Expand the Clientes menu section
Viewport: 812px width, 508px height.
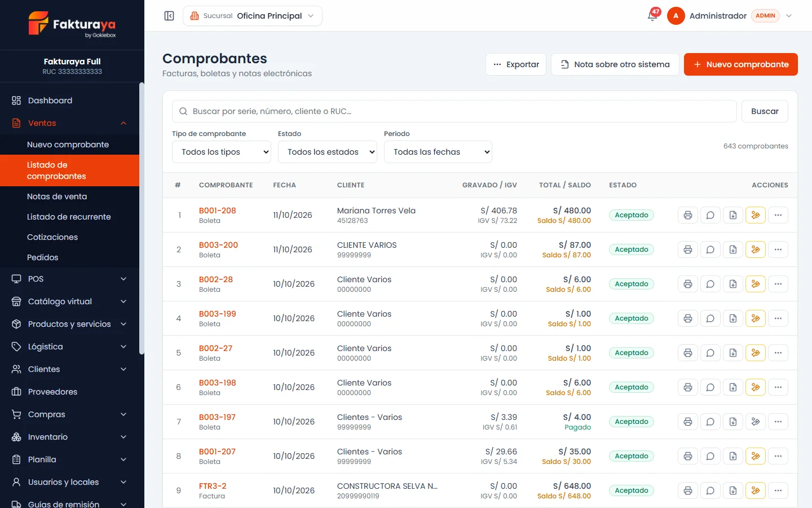[x=69, y=369]
